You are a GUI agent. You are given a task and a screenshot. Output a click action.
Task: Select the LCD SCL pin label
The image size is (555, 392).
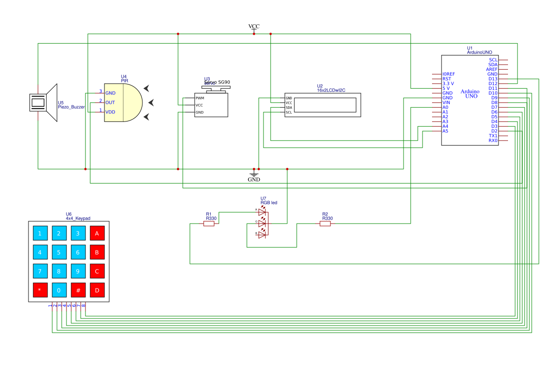pos(289,112)
